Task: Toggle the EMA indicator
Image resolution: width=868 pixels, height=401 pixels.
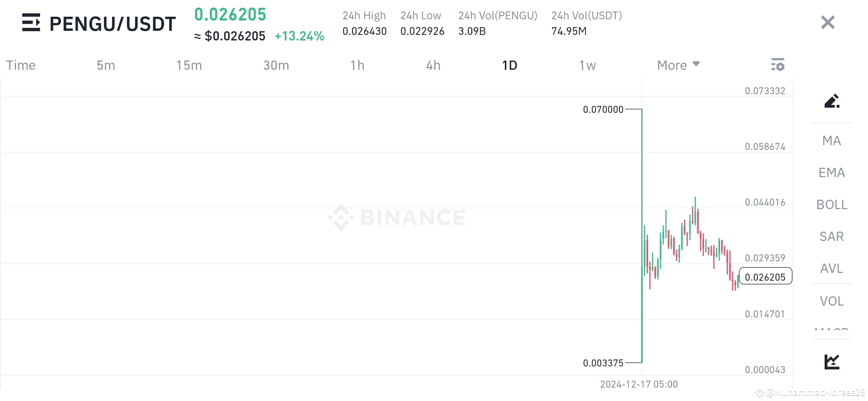Action: point(831,172)
